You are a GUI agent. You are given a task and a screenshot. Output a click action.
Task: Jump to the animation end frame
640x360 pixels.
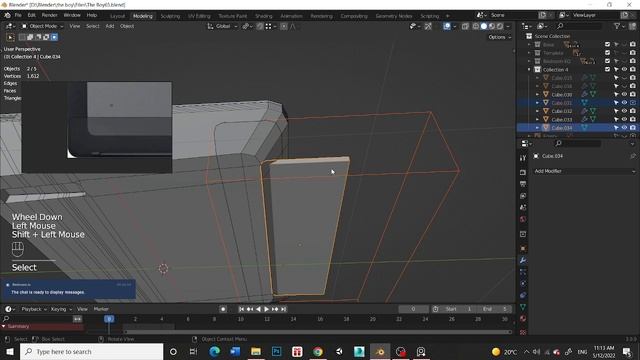pyautogui.click(x=284, y=309)
